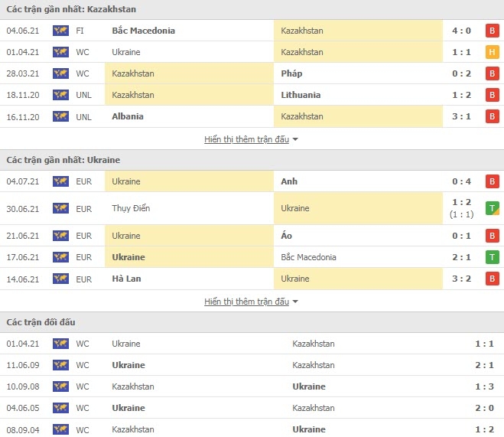Click the flag icon on 04.07.21 EUR row
The image size is (504, 437).
coord(60,181)
